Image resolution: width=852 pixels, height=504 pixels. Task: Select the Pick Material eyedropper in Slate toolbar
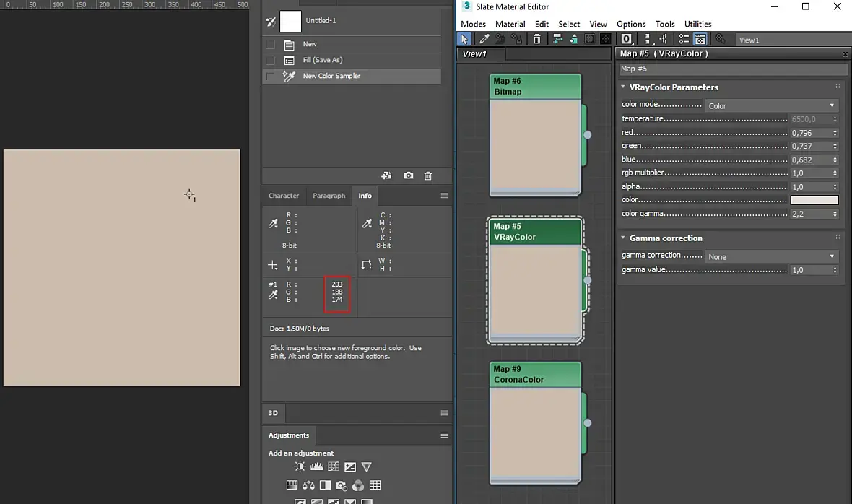484,39
